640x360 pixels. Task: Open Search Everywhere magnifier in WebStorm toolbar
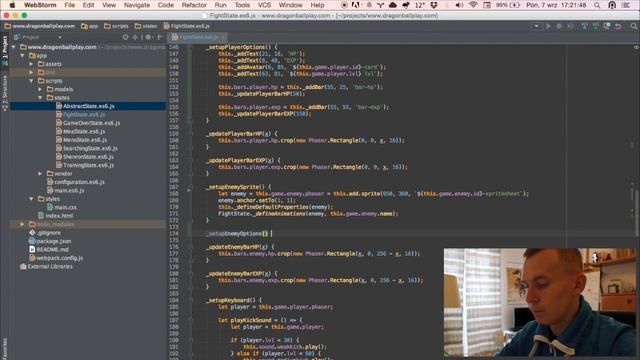click(633, 26)
